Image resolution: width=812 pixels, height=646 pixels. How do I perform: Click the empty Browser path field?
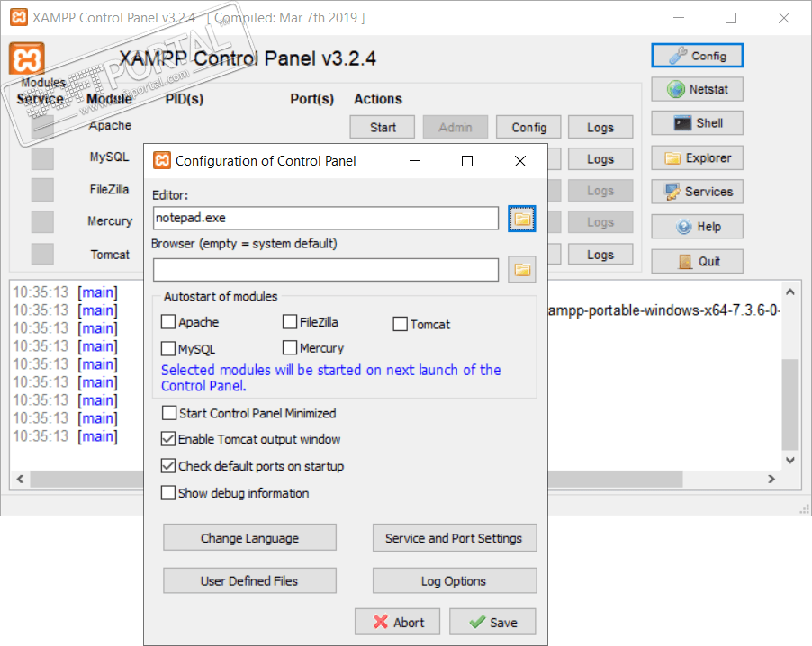[326, 270]
